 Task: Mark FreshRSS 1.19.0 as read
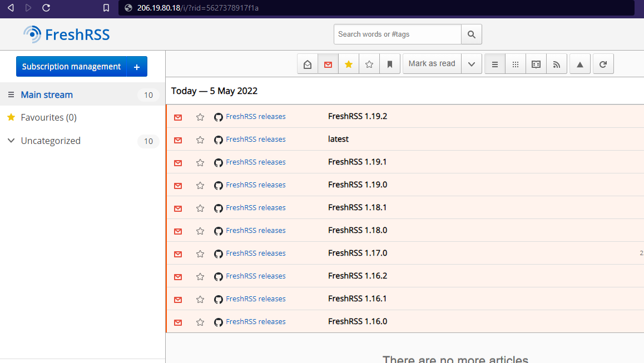[178, 186]
